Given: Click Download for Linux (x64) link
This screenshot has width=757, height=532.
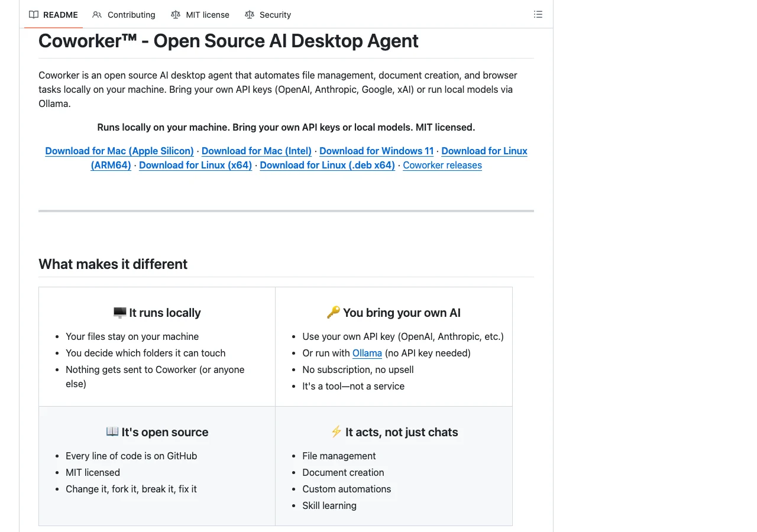Looking at the screenshot, I should [196, 165].
